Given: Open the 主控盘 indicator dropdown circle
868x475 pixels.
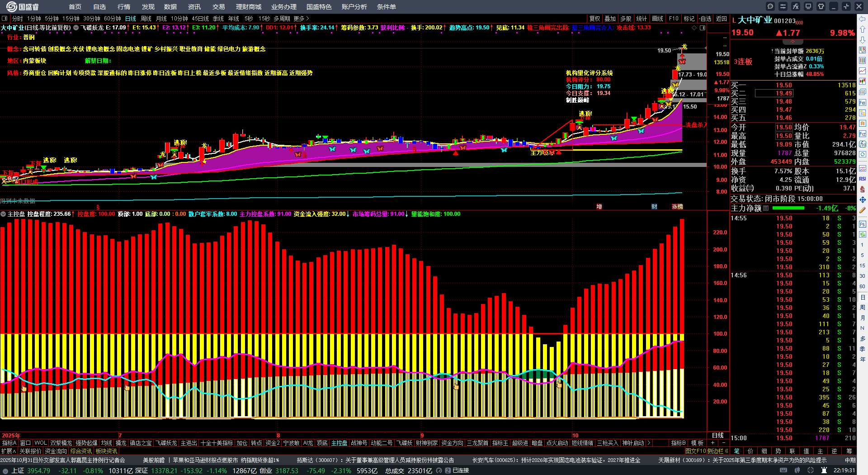Looking at the screenshot, I should click(3, 214).
